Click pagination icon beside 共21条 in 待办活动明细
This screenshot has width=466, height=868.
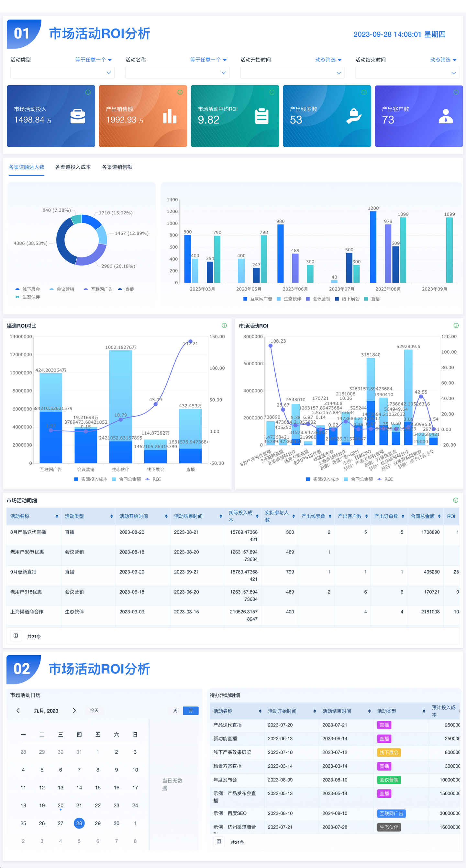coord(219,842)
